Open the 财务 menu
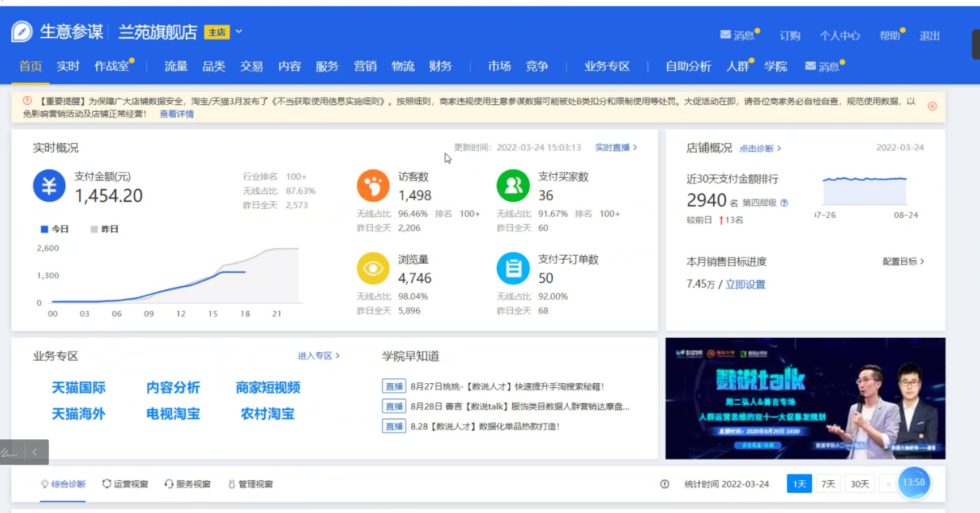 pos(440,66)
